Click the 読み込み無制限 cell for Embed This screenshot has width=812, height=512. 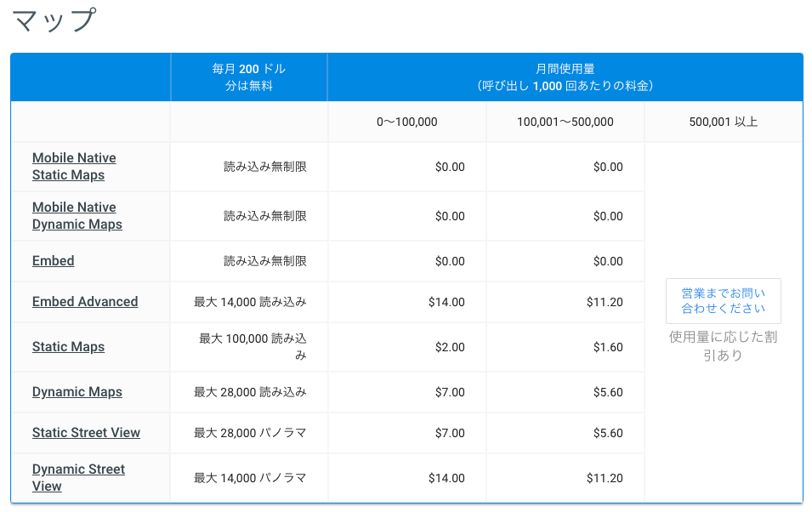pos(248,260)
